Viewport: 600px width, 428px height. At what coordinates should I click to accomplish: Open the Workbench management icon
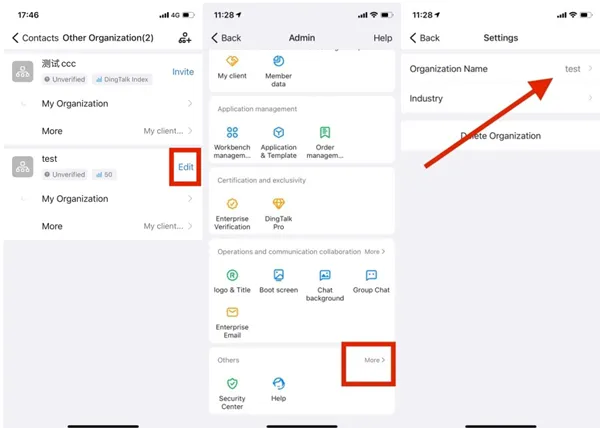tap(232, 133)
